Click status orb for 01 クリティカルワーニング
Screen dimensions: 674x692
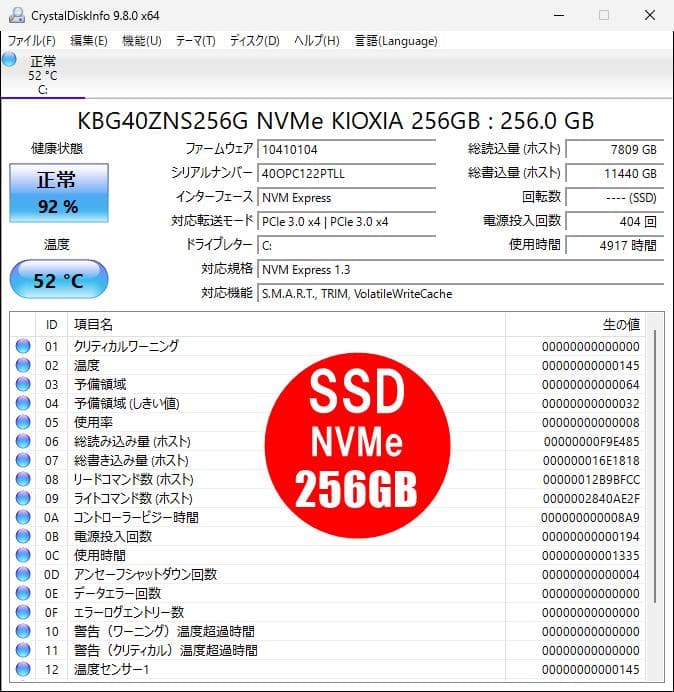point(23,346)
